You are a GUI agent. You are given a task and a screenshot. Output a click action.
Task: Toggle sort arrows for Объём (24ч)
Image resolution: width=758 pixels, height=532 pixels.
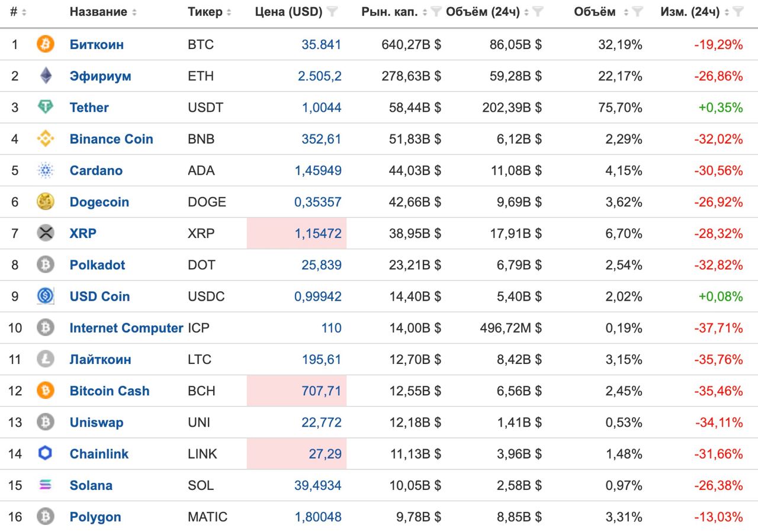click(526, 12)
